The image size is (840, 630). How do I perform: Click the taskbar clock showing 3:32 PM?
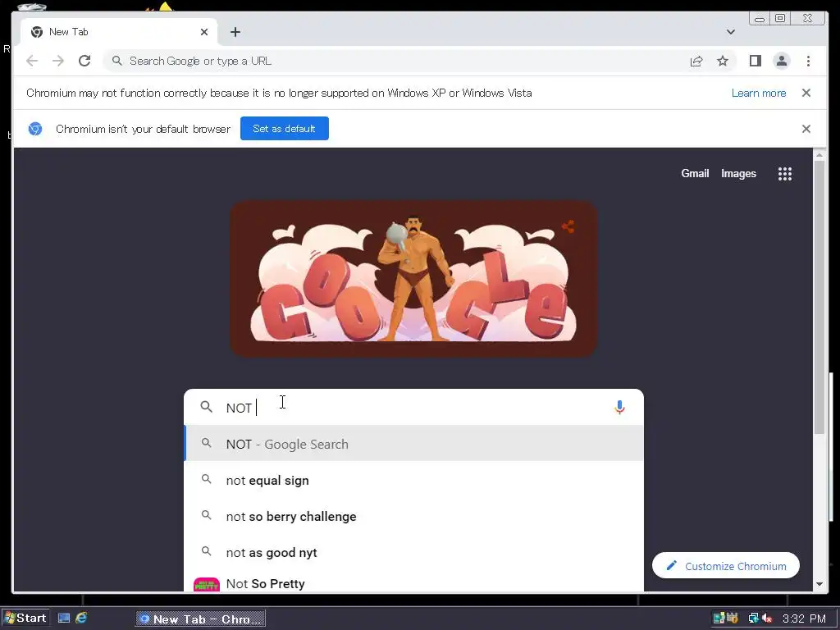(x=804, y=619)
